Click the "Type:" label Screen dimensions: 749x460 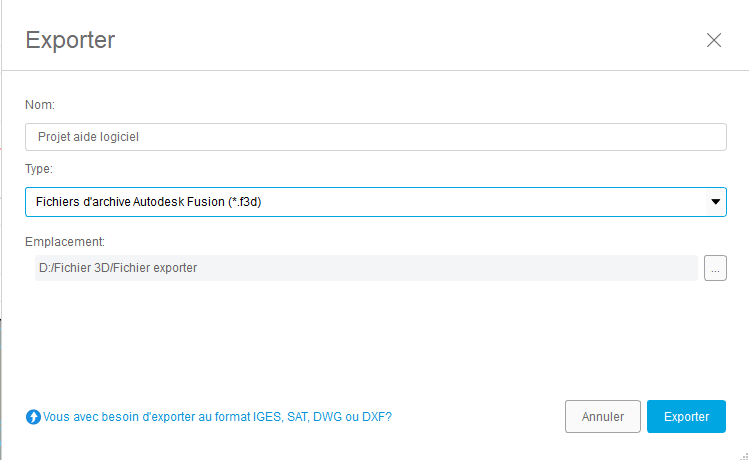[39, 169]
